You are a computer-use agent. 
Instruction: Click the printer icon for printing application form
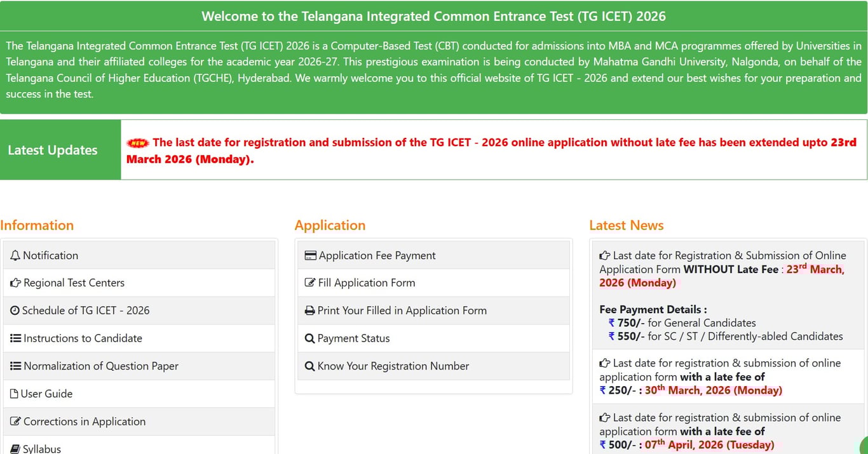[x=310, y=310]
